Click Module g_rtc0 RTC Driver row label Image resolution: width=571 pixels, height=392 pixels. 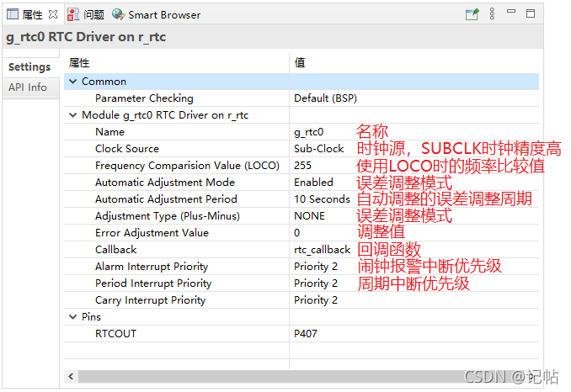[165, 115]
